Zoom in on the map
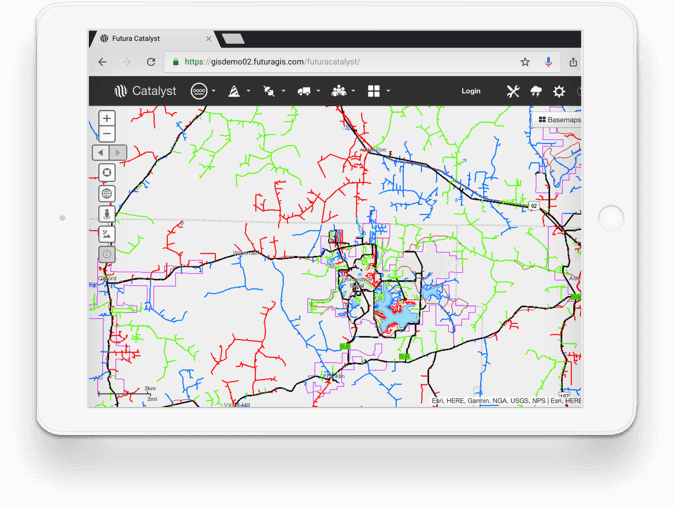Viewport: 674px width, 508px height. click(107, 119)
